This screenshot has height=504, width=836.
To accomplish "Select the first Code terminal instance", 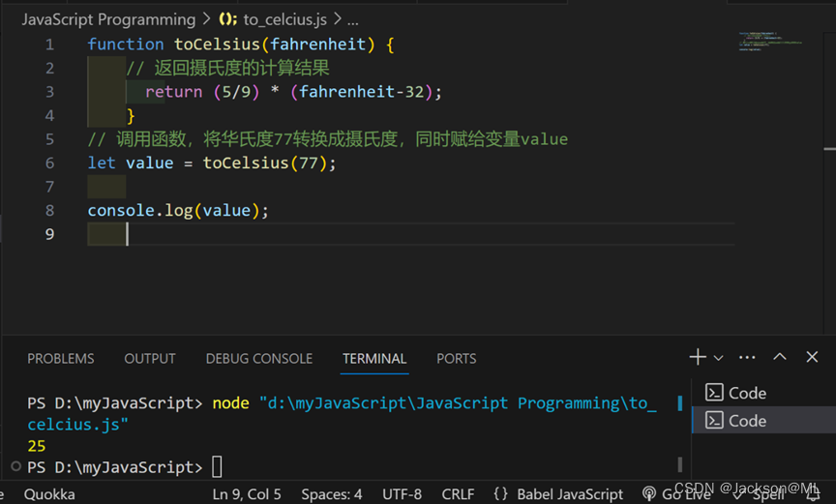I will [x=746, y=393].
